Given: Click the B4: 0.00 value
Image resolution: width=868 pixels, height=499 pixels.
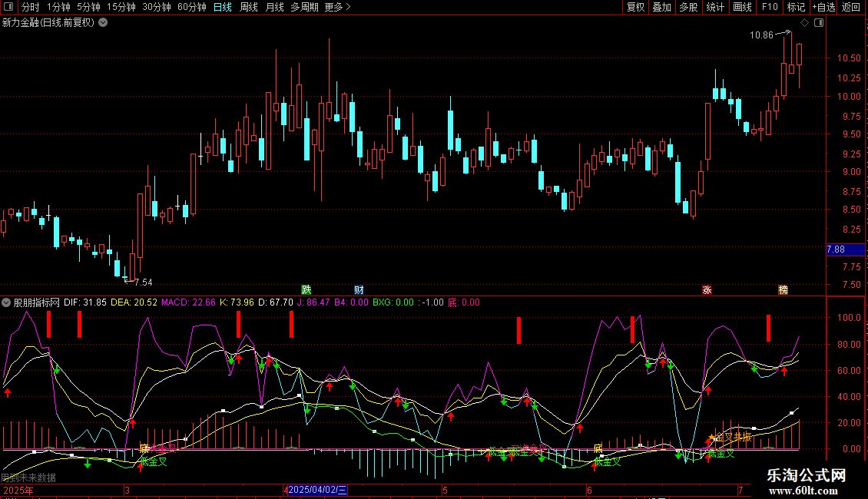Looking at the screenshot, I should click(351, 302).
